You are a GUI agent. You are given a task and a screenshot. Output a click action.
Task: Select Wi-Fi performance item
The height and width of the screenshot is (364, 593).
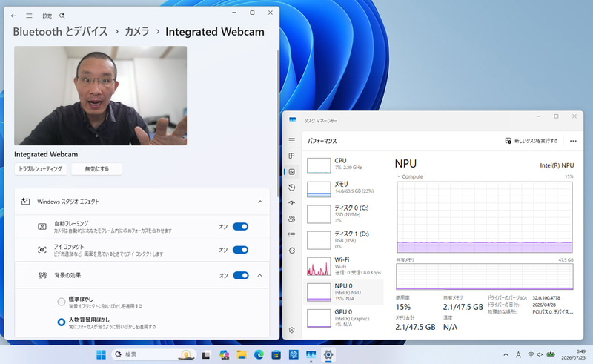pyautogui.click(x=343, y=266)
